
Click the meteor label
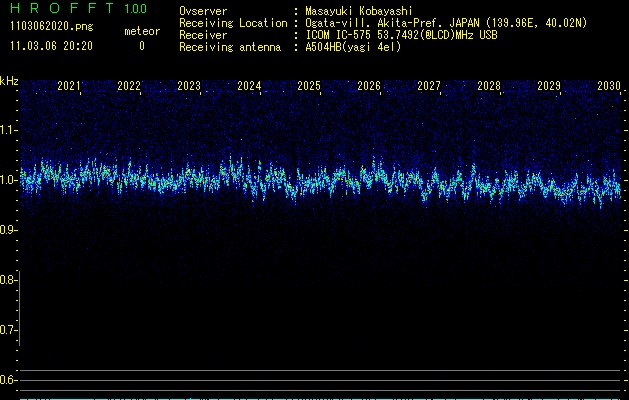[x=141, y=31]
